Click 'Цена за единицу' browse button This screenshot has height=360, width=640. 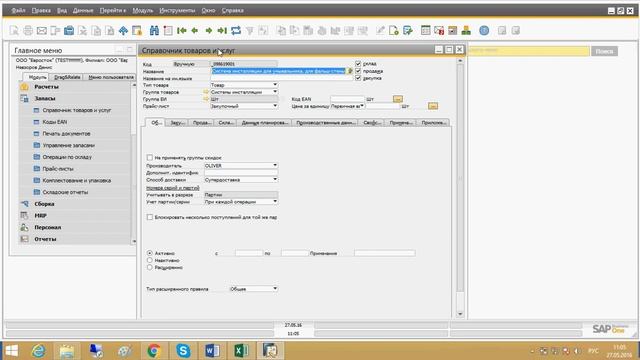433,106
